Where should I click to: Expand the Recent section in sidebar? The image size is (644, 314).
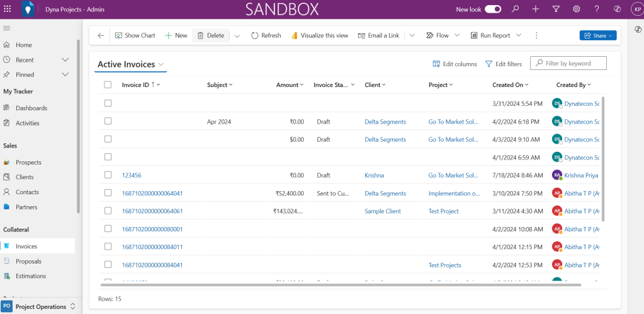(x=65, y=60)
